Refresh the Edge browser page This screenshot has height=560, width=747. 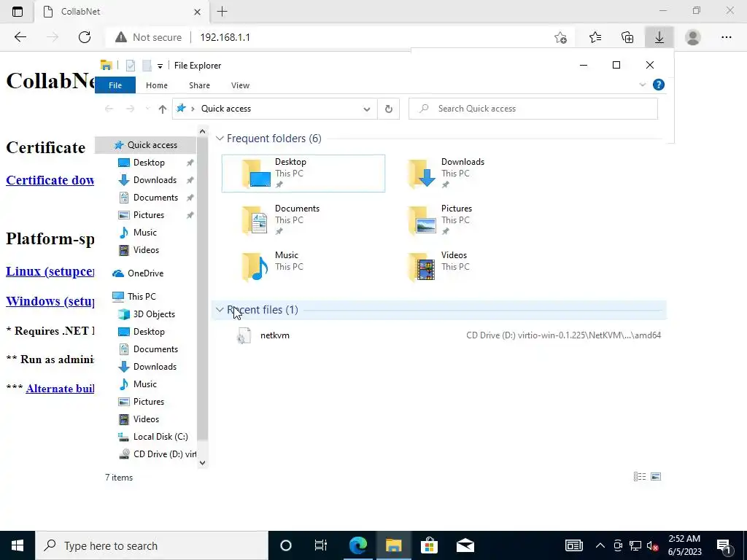point(85,37)
